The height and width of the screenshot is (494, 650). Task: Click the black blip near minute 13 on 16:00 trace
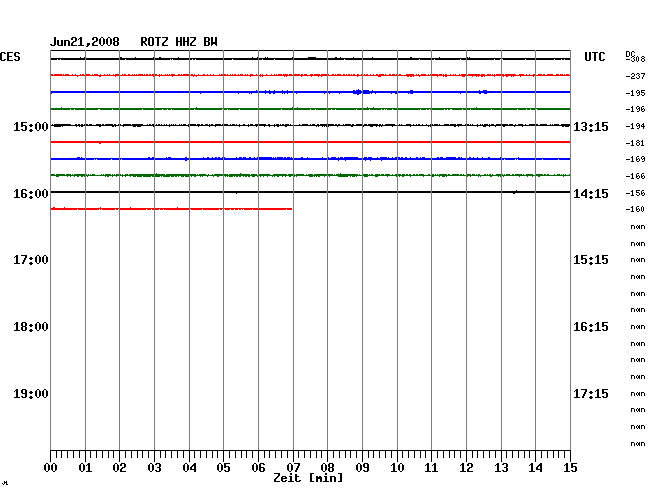514,192
